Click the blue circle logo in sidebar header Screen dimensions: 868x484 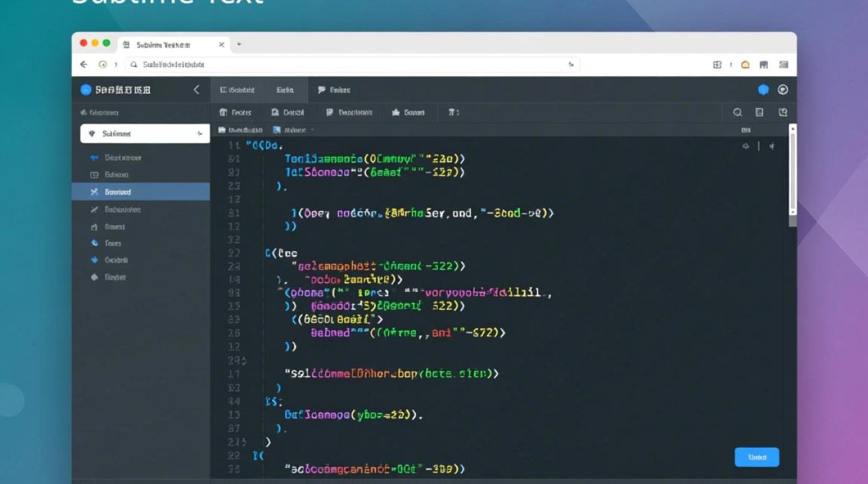86,90
